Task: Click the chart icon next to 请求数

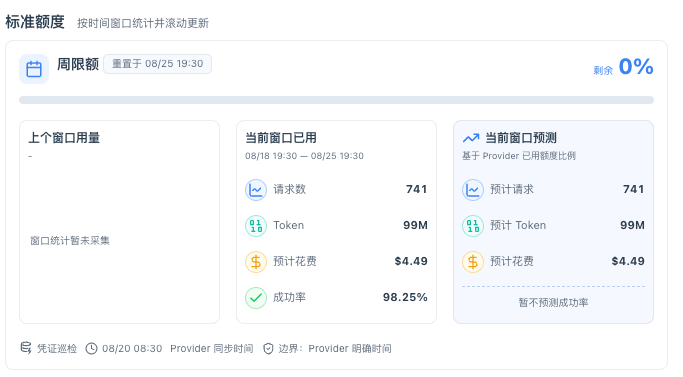Action: point(256,190)
